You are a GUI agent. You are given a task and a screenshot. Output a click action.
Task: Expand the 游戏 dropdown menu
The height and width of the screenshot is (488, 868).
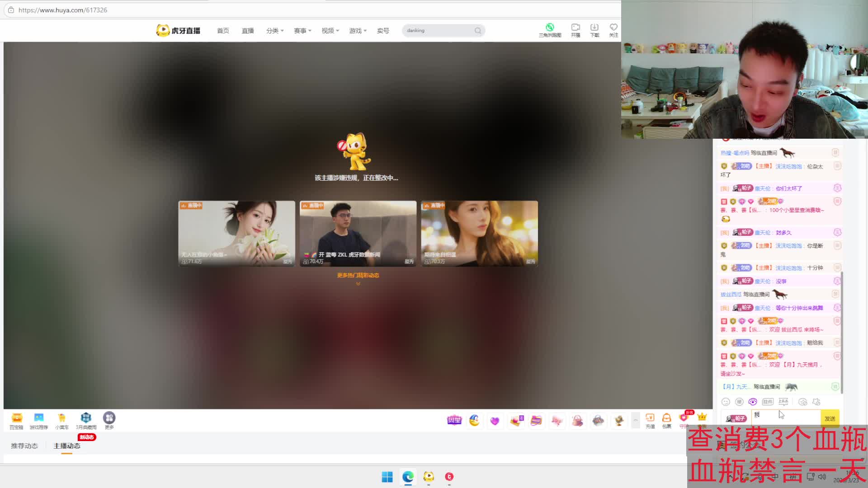click(358, 31)
